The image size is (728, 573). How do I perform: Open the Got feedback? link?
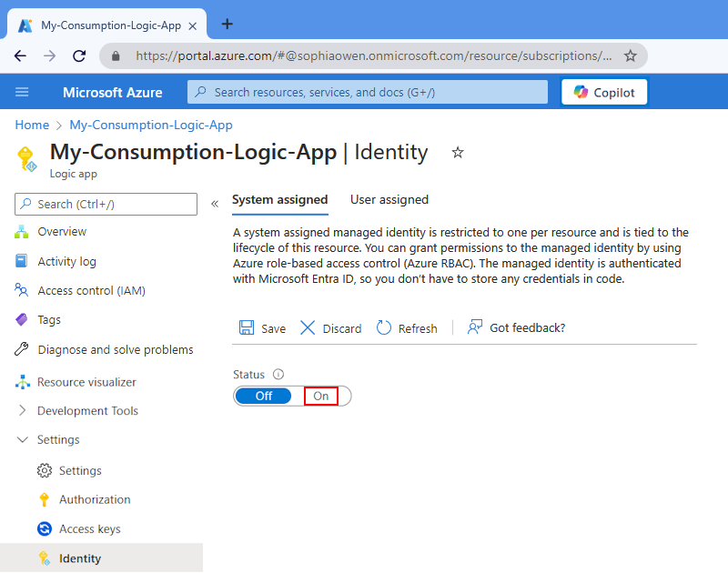pos(528,327)
